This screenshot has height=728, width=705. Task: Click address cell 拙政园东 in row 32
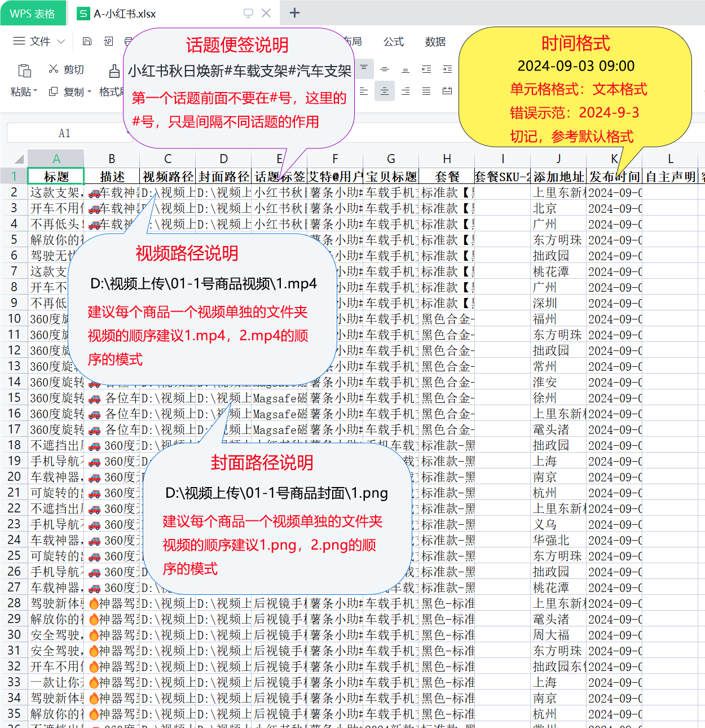pos(558,666)
